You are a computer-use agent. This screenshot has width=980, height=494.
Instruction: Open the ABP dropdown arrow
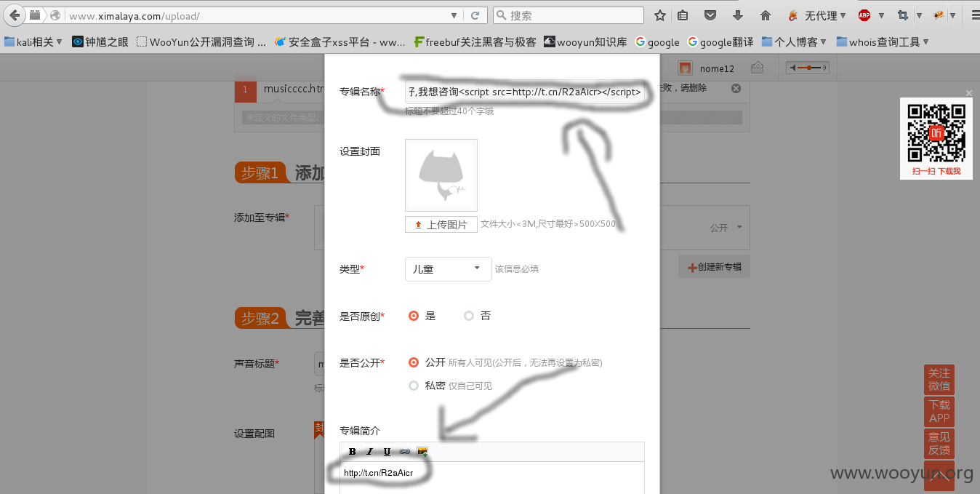[881, 15]
